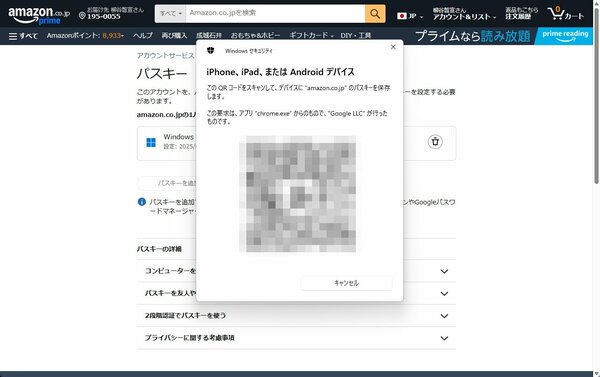Open 返品もこちら 注文履歴 link

tap(521, 14)
